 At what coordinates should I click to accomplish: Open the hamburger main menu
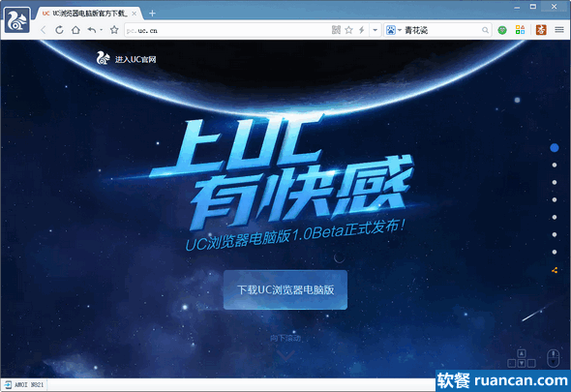pyautogui.click(x=559, y=30)
